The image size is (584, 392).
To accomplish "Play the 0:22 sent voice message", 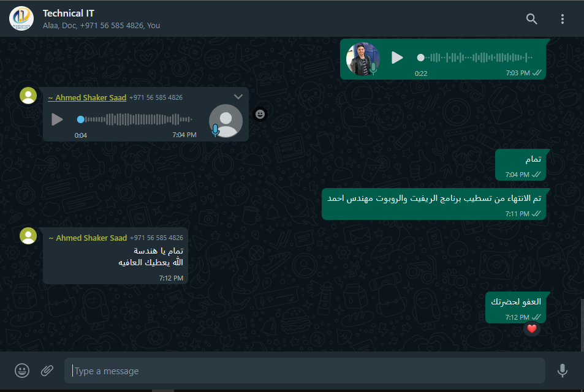I will (x=397, y=58).
